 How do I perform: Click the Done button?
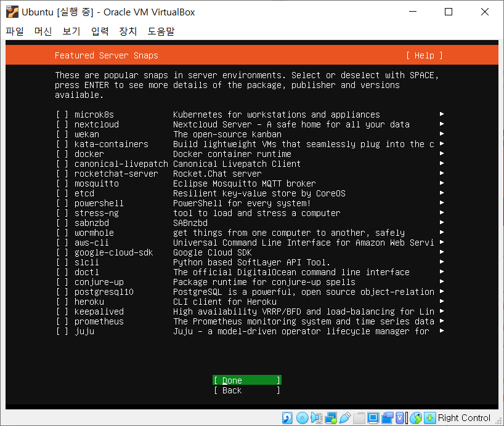click(x=247, y=380)
